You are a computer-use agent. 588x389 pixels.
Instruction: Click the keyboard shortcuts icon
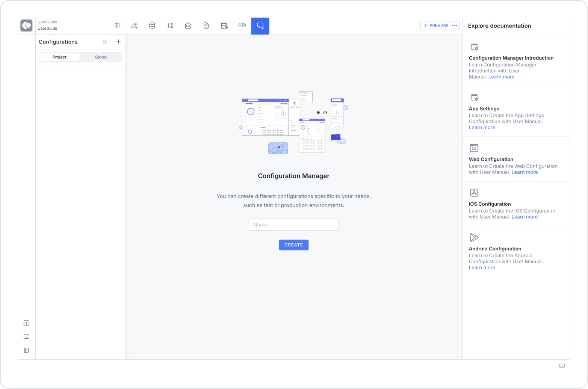562,366
